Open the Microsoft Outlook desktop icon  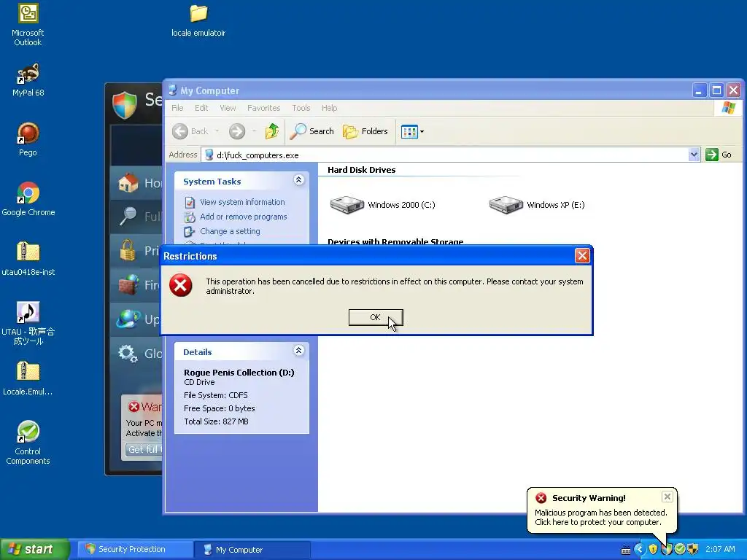tap(28, 25)
